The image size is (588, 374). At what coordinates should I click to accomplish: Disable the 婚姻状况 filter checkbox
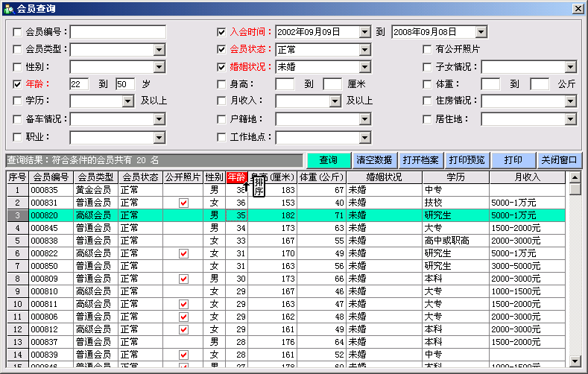pos(221,66)
